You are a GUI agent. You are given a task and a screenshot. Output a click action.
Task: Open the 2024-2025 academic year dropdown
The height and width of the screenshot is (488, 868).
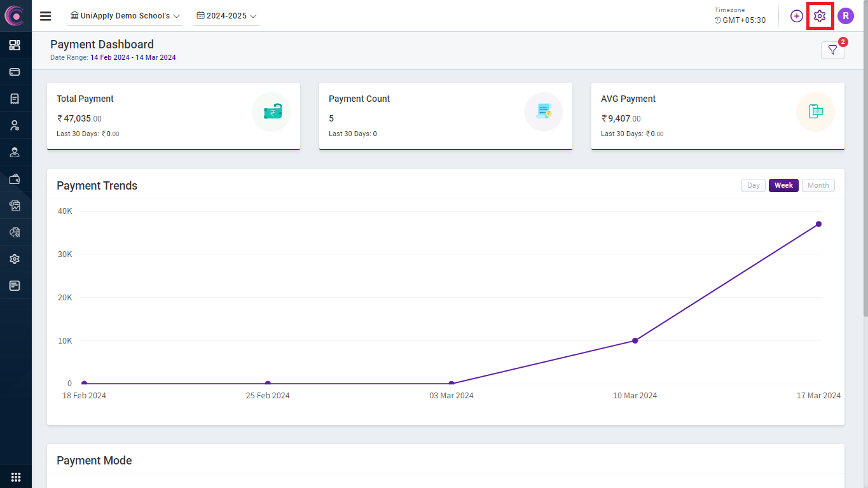coord(226,16)
